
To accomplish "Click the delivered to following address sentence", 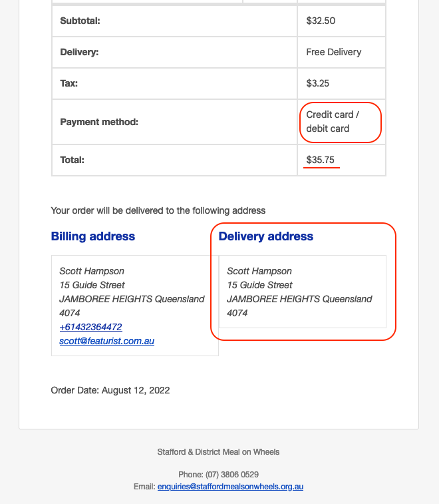I will (158, 210).
